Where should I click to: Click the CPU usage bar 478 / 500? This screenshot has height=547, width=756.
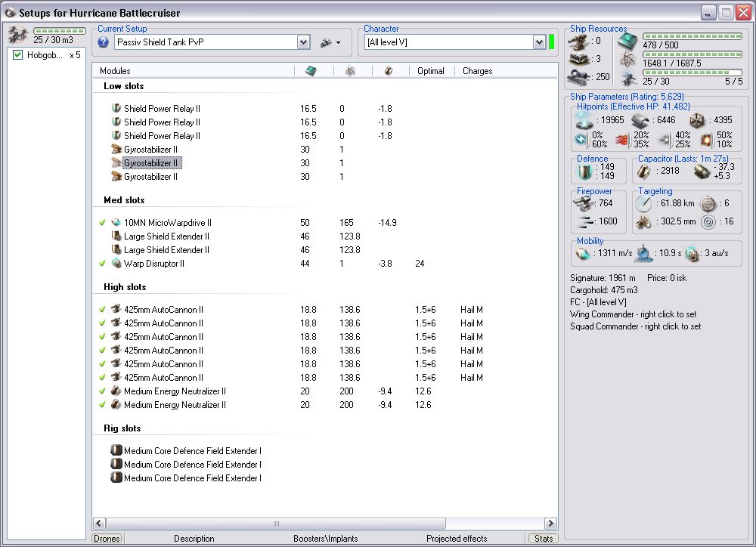point(692,36)
